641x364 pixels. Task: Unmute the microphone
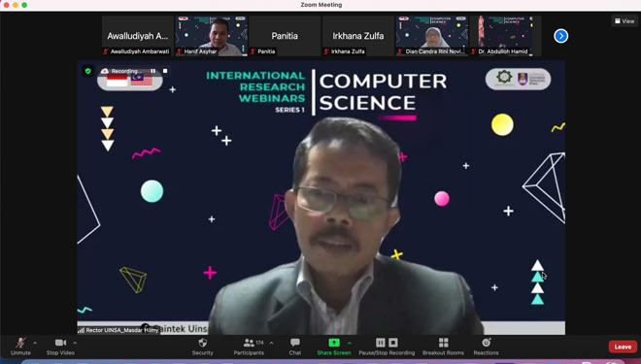click(x=20, y=346)
